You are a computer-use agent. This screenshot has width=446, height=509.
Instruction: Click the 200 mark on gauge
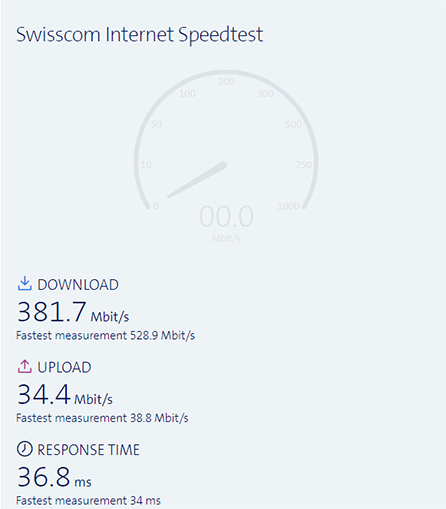coord(226,82)
